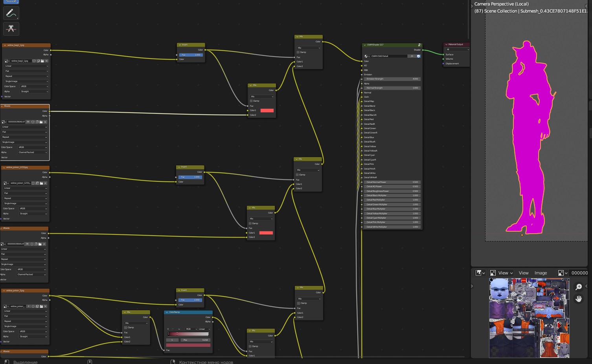Select the Annotate pencil tool
The image size is (592, 364).
[x=11, y=13]
